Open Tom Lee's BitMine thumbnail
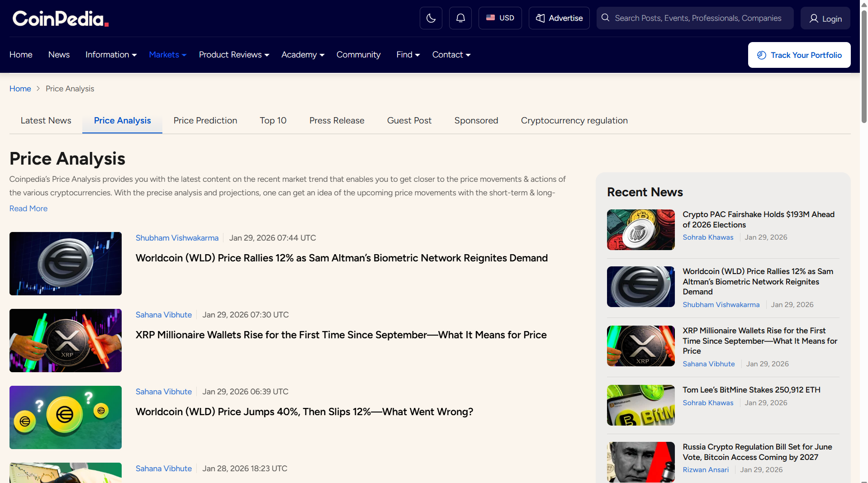 point(641,405)
